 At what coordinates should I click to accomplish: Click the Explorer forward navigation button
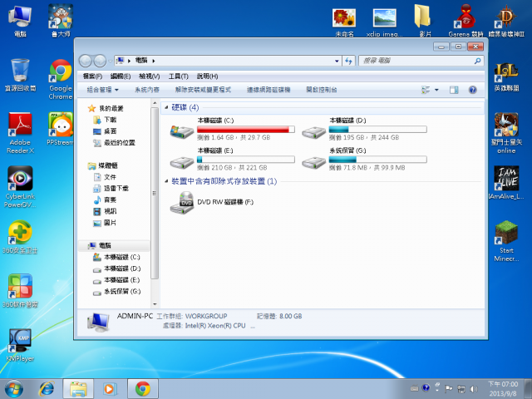coord(100,61)
